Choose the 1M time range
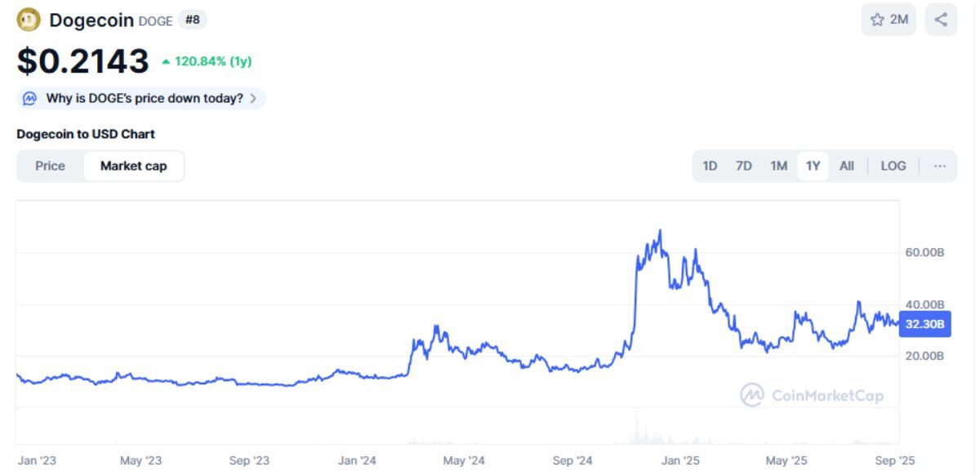This screenshot has width=980, height=475. [778, 166]
